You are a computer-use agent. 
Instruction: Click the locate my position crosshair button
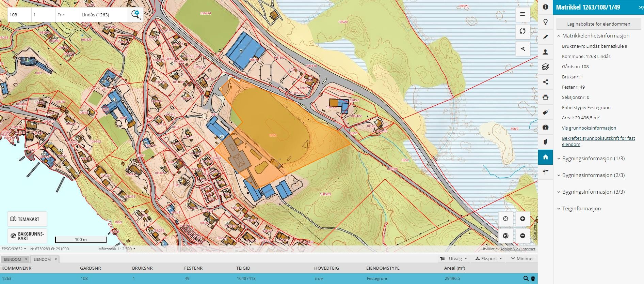click(x=505, y=219)
